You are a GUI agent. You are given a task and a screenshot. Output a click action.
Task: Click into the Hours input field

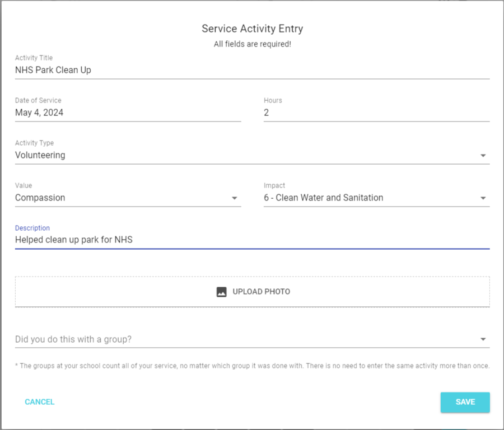click(376, 113)
